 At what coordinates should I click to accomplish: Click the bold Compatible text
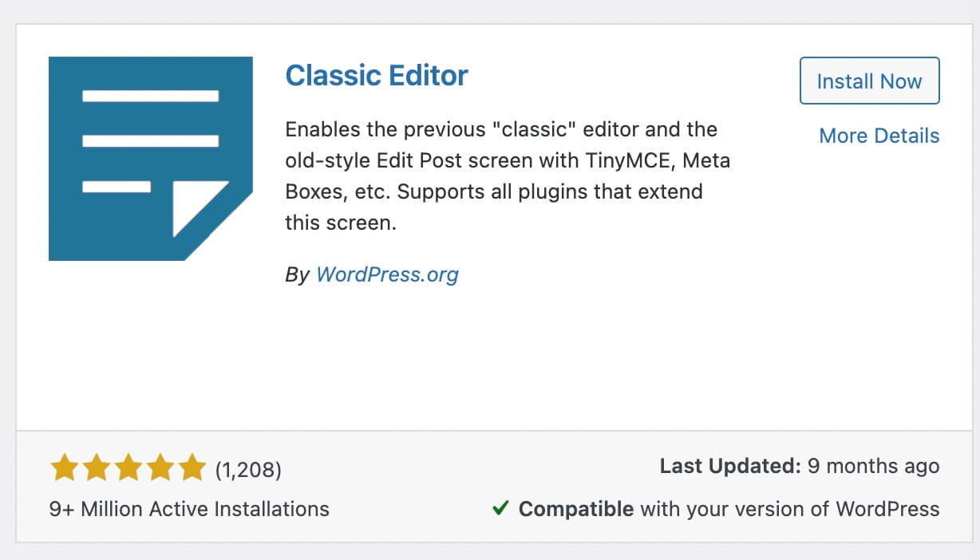point(576,509)
